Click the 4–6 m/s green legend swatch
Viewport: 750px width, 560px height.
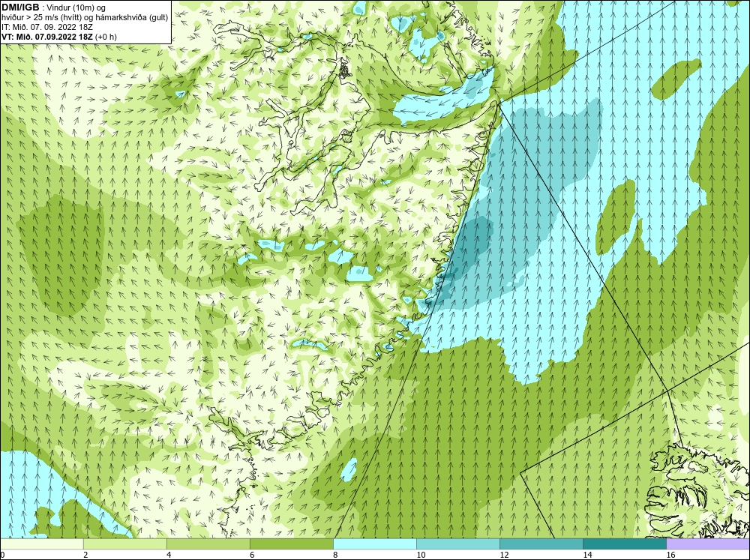click(x=208, y=544)
